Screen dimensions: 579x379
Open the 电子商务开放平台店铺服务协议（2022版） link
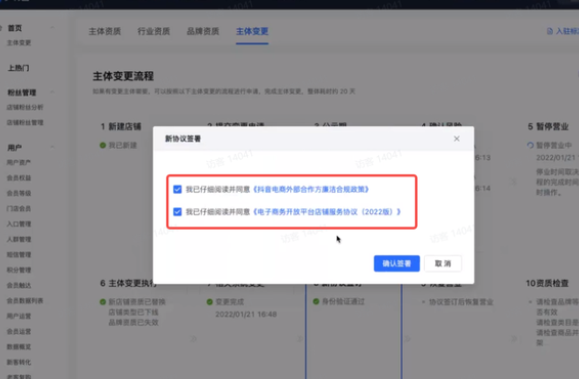(327, 212)
